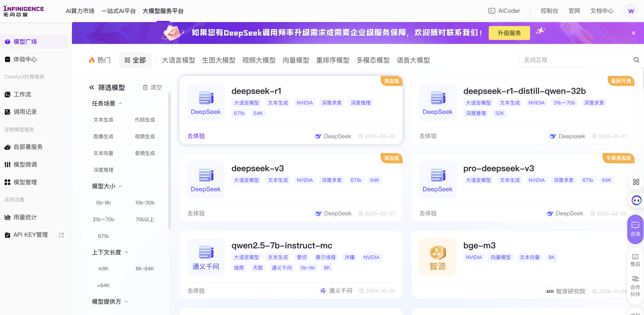Collapse the 上下文长度 section
The image size is (644, 315).
(126, 253)
